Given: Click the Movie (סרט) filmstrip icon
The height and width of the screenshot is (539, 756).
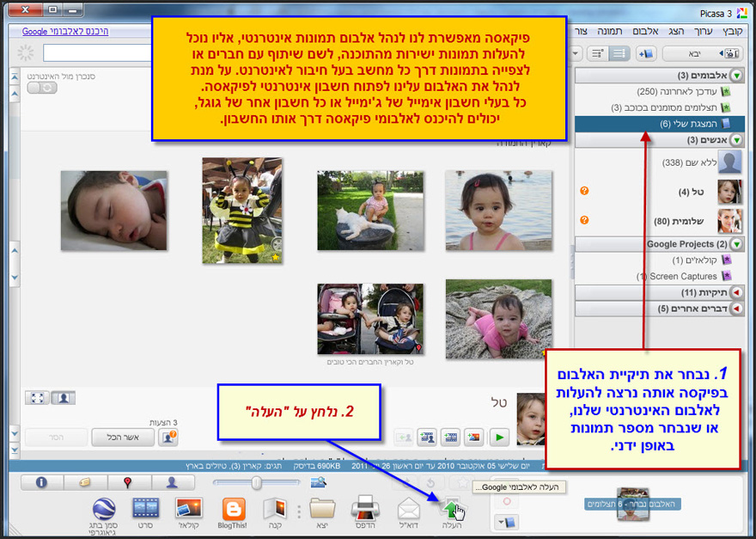Looking at the screenshot, I should coord(145,508).
